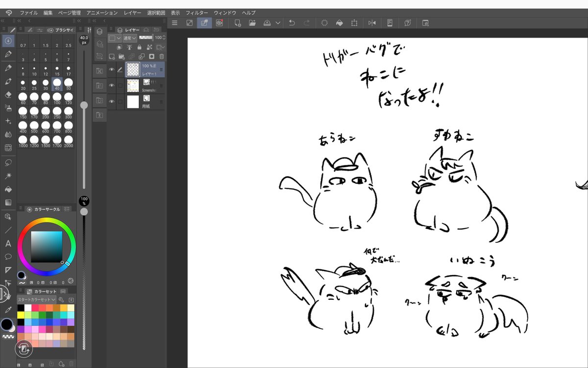Click the Redo arrow in command bar
Viewport: 588px width, 368px height.
pyautogui.click(x=306, y=23)
